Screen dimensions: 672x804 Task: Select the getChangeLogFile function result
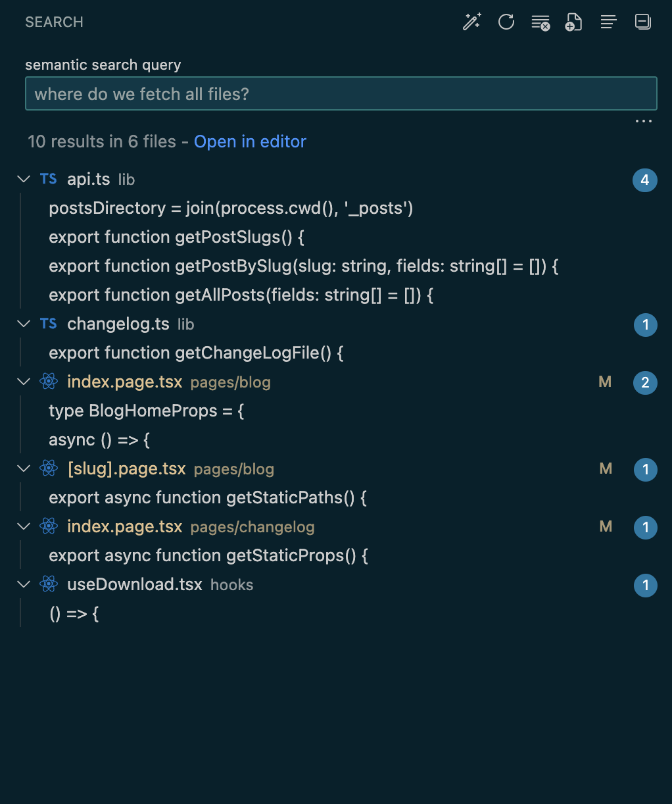[196, 353]
